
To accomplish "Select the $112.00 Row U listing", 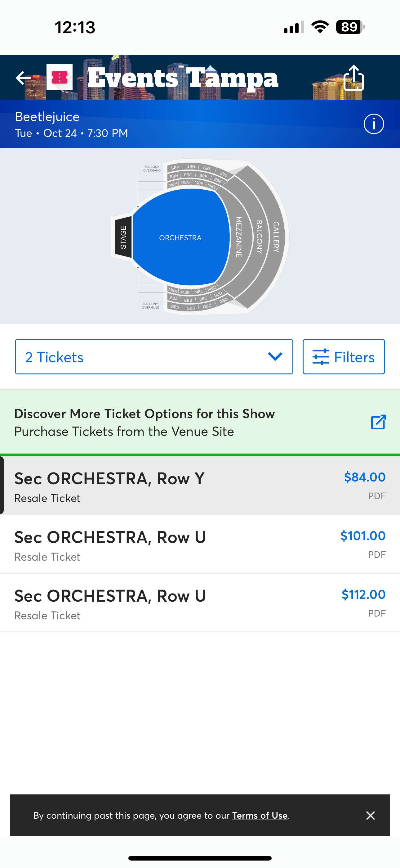I will pyautogui.click(x=200, y=603).
